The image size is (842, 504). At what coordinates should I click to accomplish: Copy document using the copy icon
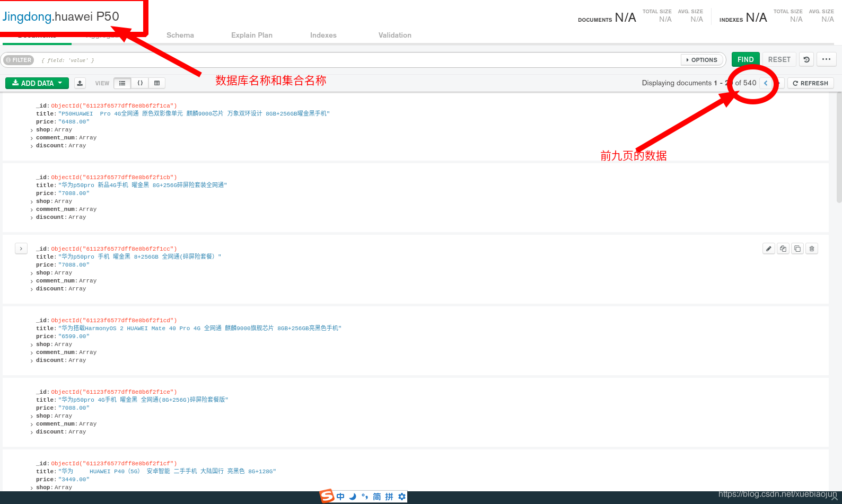[x=783, y=249]
